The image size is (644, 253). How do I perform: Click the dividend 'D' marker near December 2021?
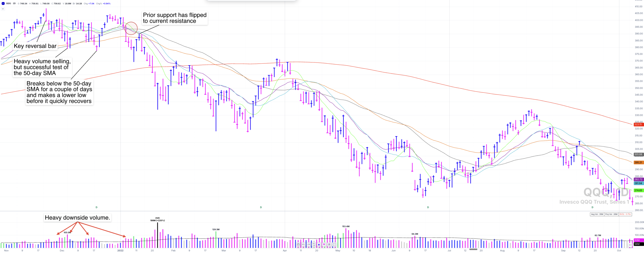(96, 207)
